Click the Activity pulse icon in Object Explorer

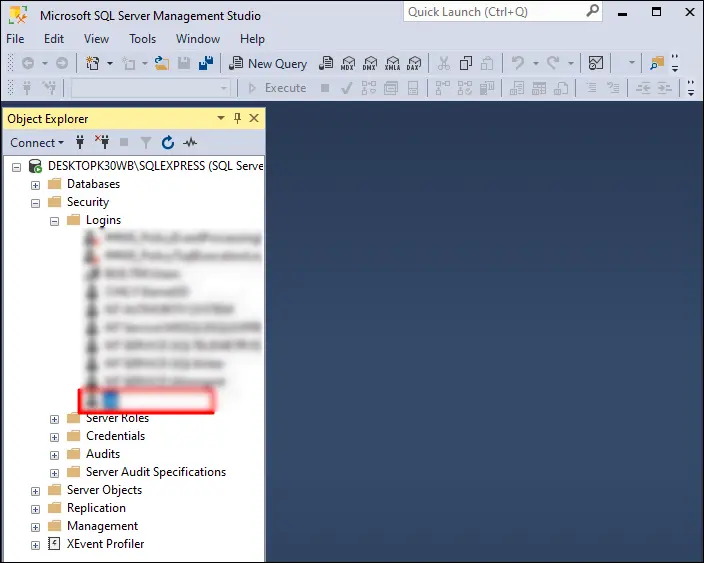(190, 143)
